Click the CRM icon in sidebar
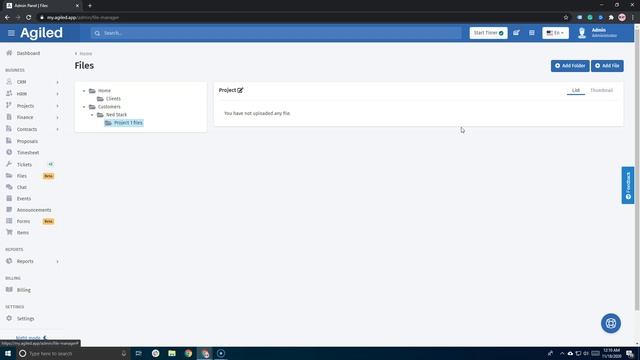640x360 pixels. [x=9, y=82]
